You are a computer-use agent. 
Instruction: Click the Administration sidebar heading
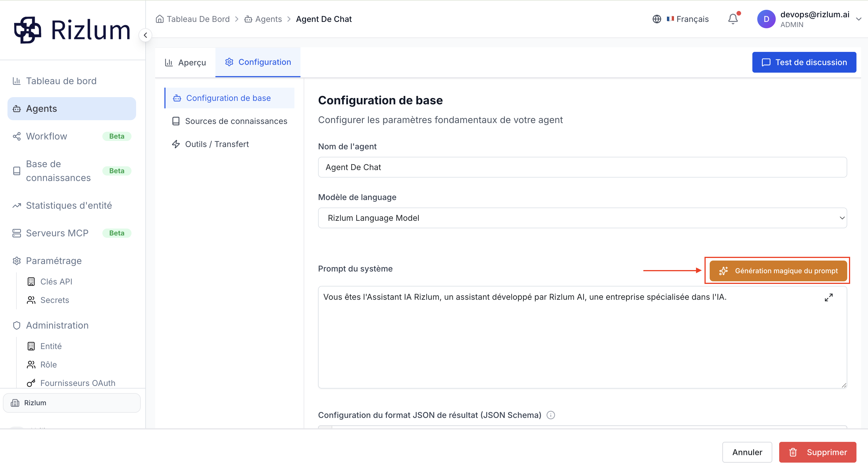[x=57, y=325]
